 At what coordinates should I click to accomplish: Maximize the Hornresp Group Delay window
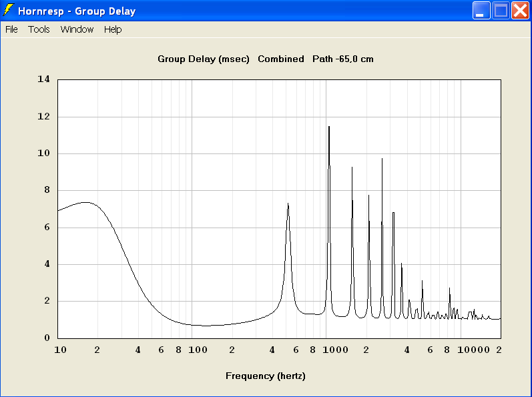(501, 11)
